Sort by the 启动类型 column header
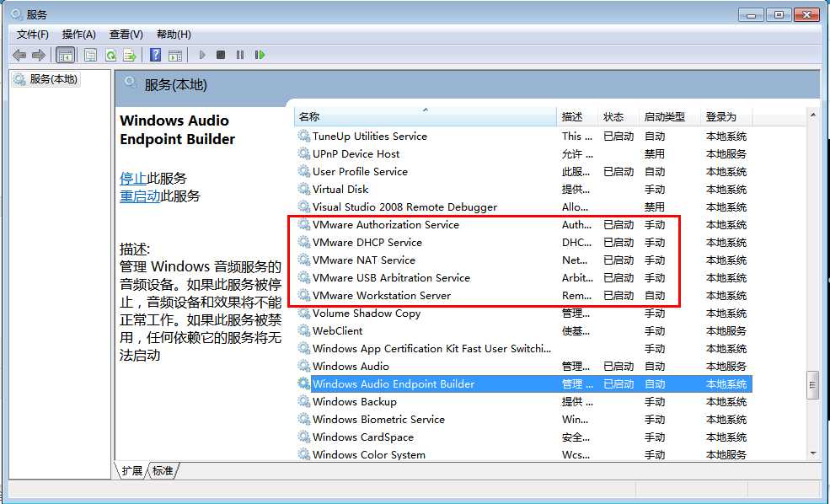Viewport: 830px width, 504px height. click(670, 117)
